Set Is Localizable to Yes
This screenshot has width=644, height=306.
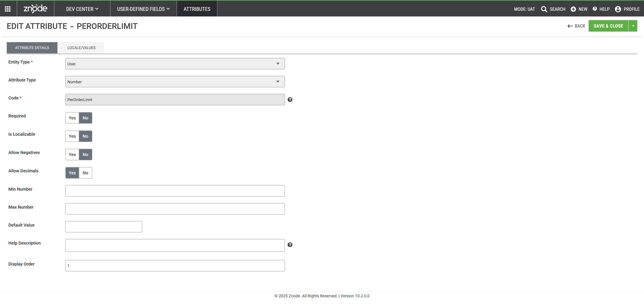coord(72,136)
